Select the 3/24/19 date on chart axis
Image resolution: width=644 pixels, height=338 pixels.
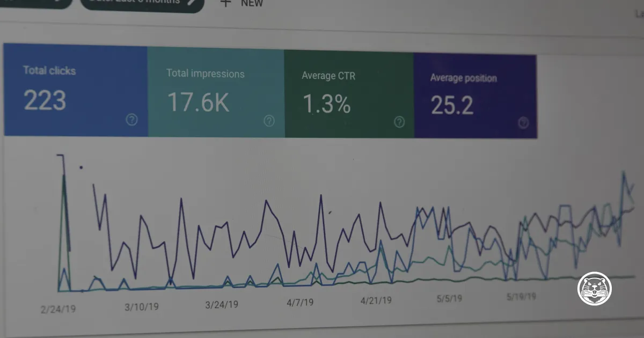point(222,305)
